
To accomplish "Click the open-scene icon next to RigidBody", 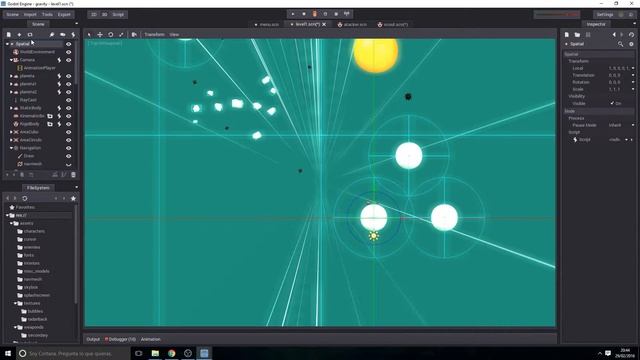I will [x=50, y=124].
